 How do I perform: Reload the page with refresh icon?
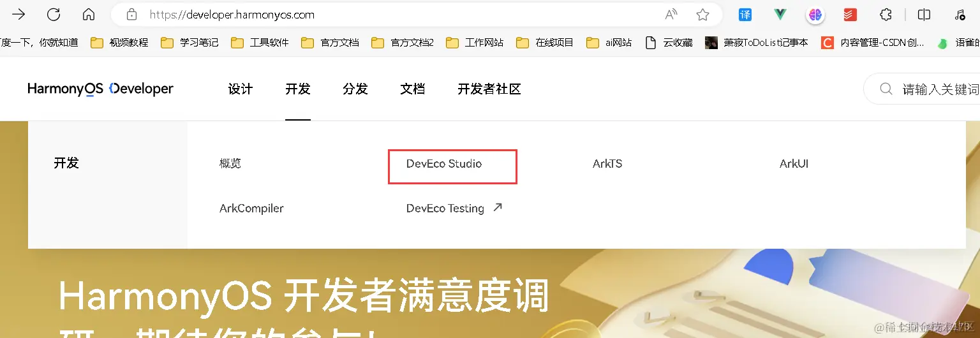click(54, 14)
